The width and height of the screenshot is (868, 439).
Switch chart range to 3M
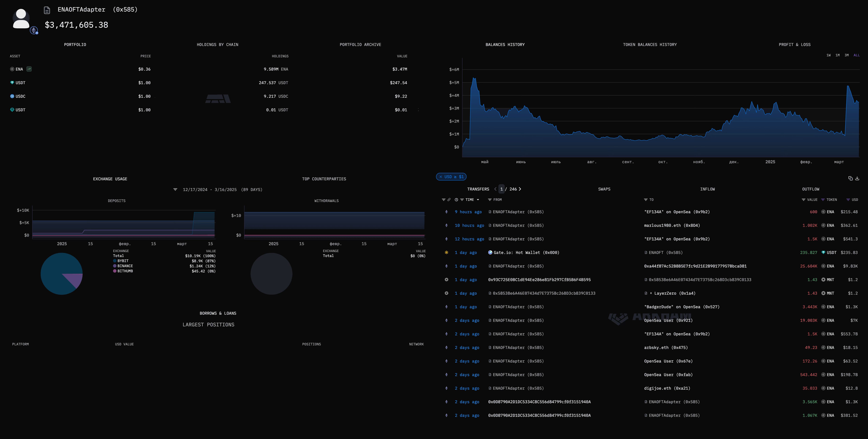(846, 55)
